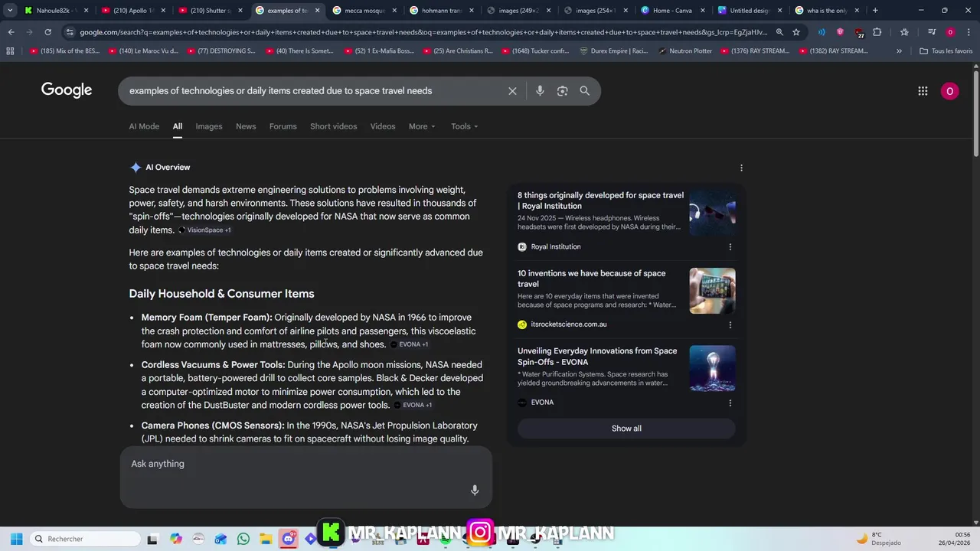Viewport: 980px width, 551px height.
Task: Select the Forums results tab
Action: (283, 126)
